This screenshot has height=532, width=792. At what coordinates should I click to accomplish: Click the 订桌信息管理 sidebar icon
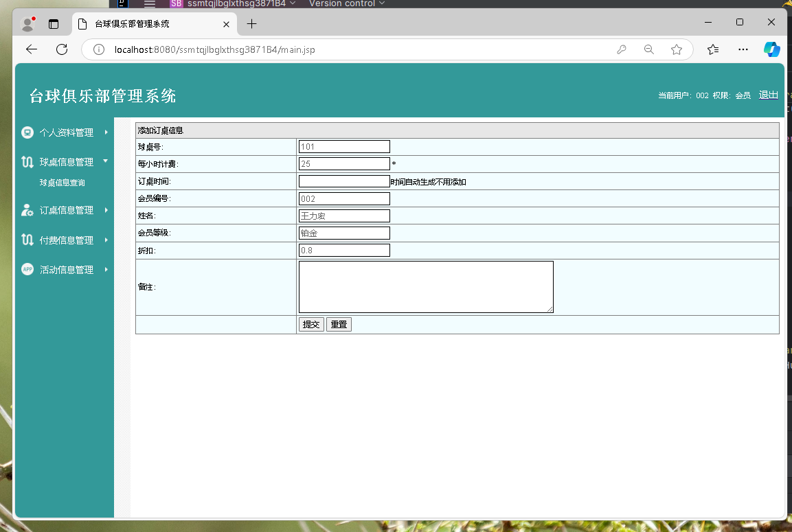(27, 210)
